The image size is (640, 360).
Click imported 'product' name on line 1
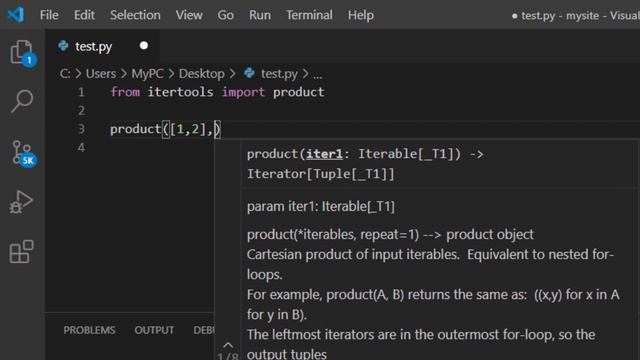click(299, 92)
